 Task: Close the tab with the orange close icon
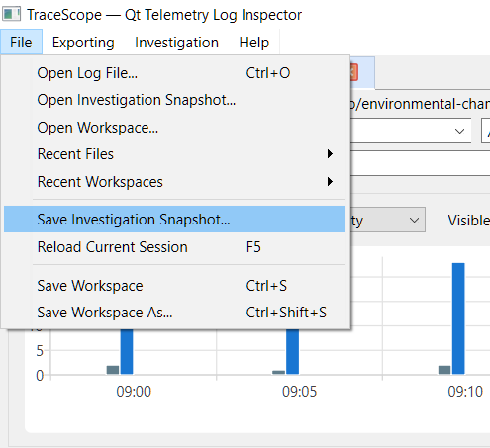tap(353, 72)
